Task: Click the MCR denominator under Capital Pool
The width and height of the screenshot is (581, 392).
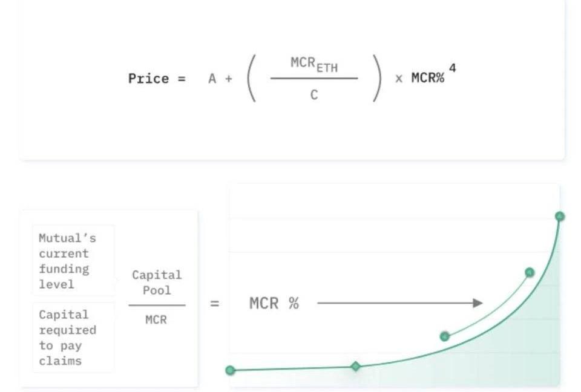Action: coord(156,319)
